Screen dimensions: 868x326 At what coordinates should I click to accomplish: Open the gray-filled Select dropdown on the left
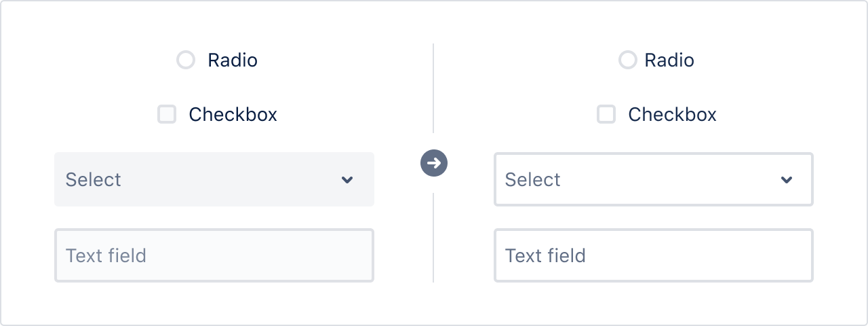click(x=214, y=179)
